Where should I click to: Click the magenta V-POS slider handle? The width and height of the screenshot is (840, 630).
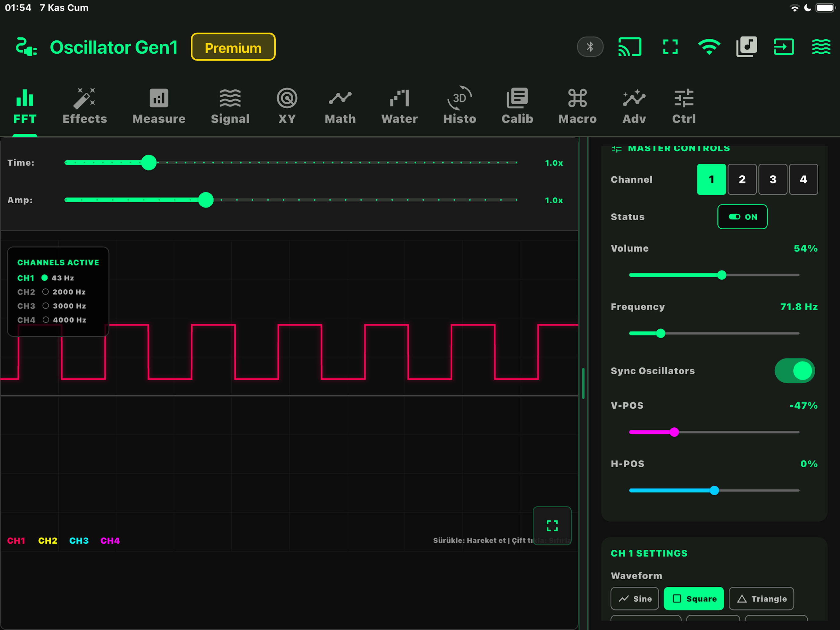pyautogui.click(x=675, y=432)
